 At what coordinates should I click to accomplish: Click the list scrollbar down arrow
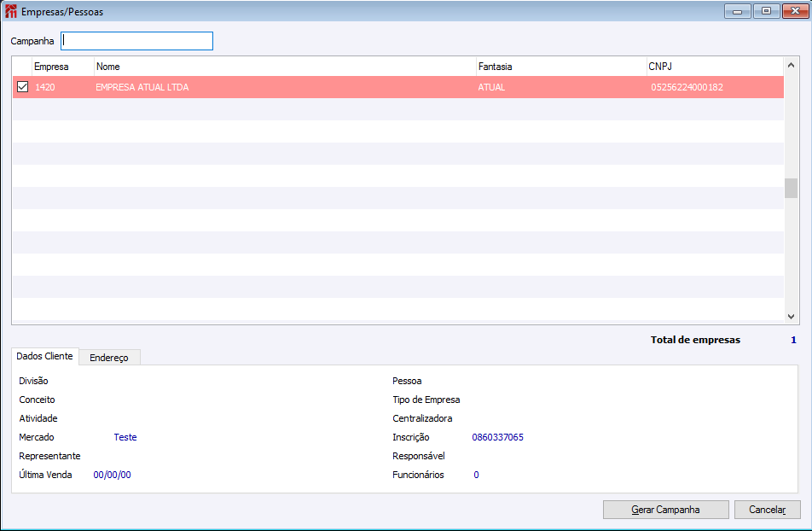tap(791, 317)
